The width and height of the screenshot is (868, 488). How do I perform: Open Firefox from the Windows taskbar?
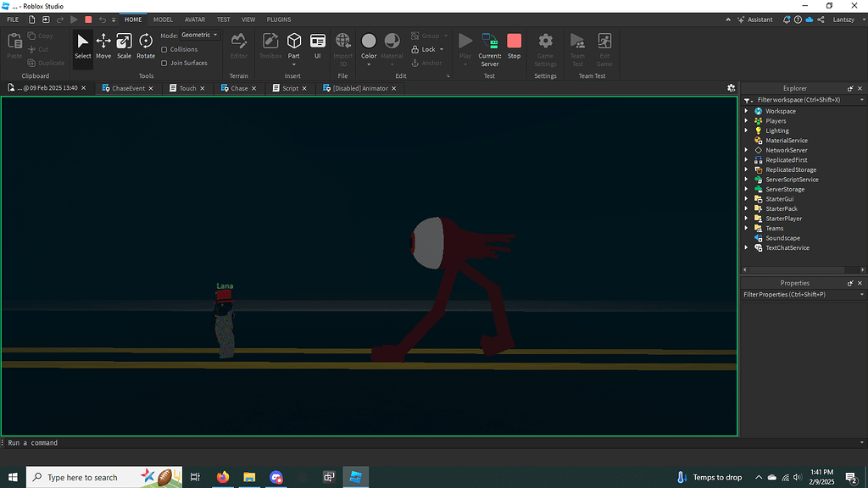(x=223, y=477)
